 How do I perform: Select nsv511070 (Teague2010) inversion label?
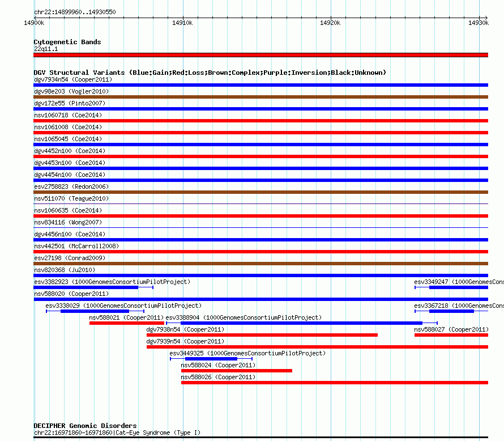coord(71,199)
